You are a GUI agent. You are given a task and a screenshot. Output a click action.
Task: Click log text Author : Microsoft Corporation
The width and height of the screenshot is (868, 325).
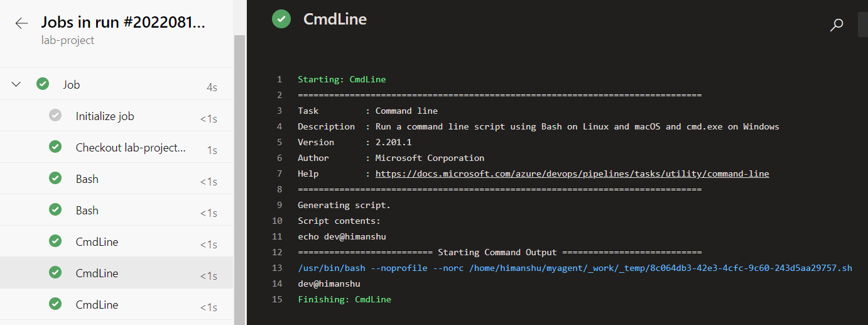pos(391,158)
